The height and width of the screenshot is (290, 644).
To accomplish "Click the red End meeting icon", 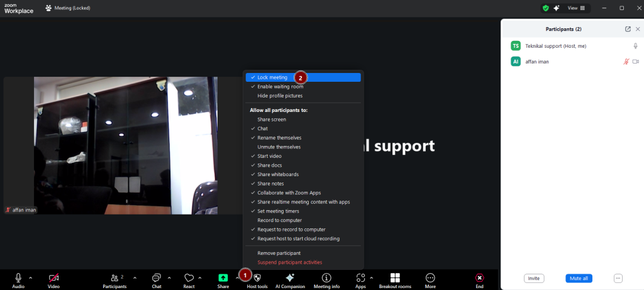I will (x=479, y=277).
